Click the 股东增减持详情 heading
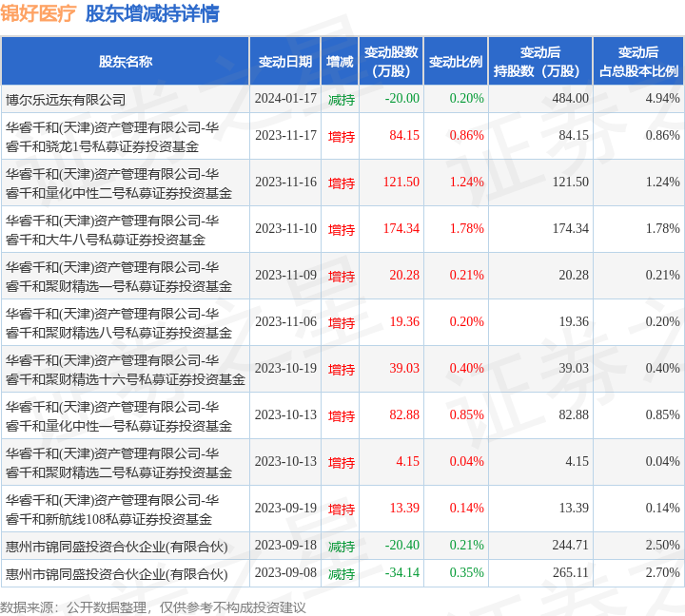This screenshot has height=616, width=685. click(152, 13)
